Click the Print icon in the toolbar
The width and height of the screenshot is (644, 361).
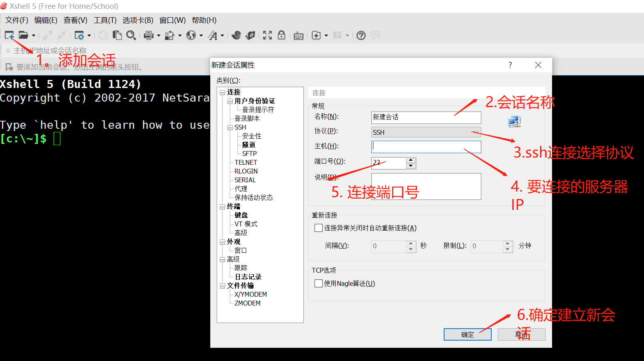(x=150, y=35)
